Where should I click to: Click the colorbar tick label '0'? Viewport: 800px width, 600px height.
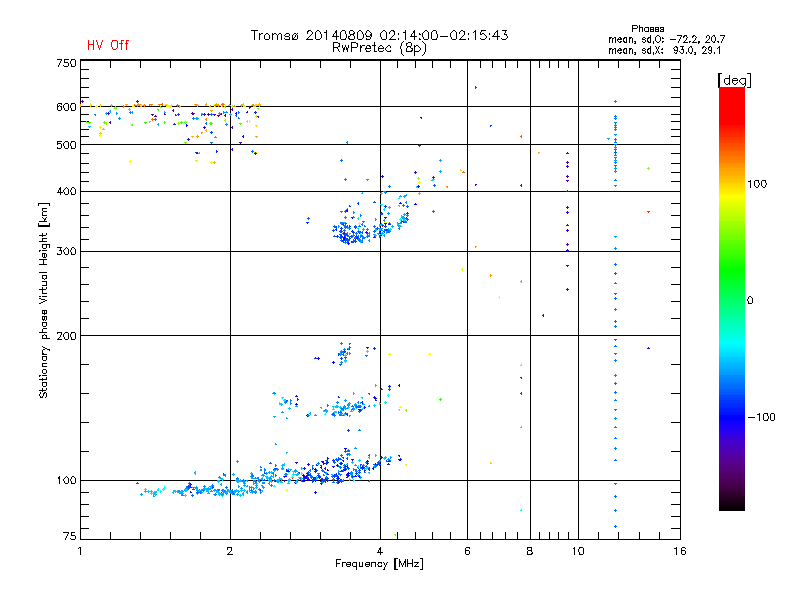coord(750,300)
